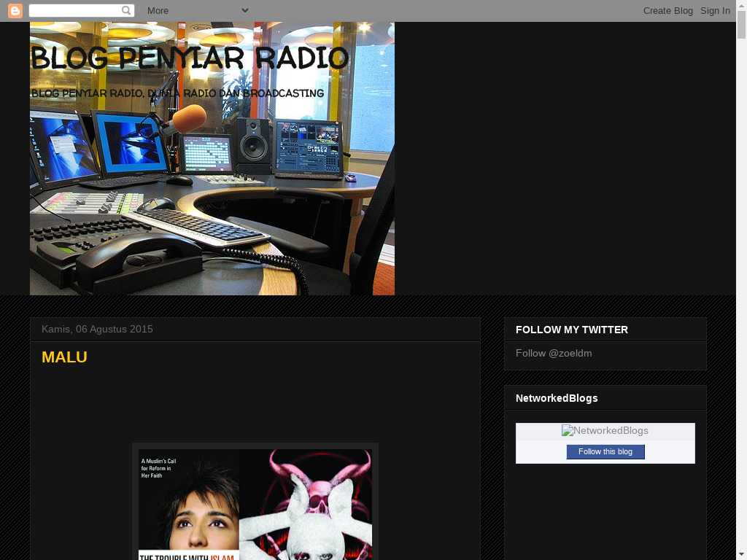Click the Follow @zoeldm Twitter link

(x=554, y=353)
